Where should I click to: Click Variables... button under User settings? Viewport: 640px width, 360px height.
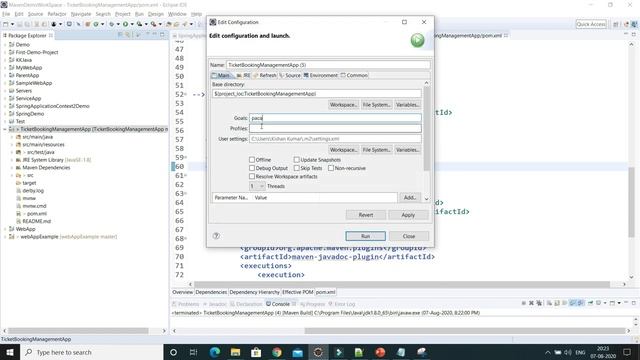407,150
